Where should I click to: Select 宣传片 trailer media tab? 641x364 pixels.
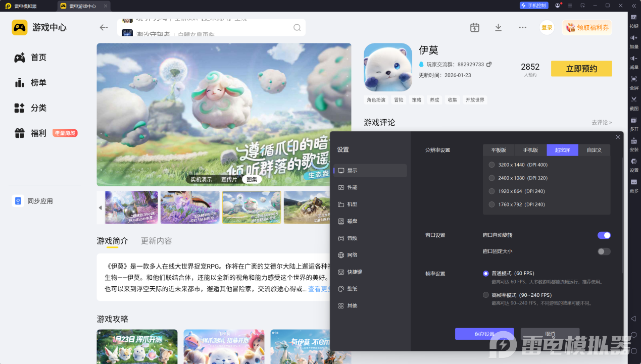229,179
